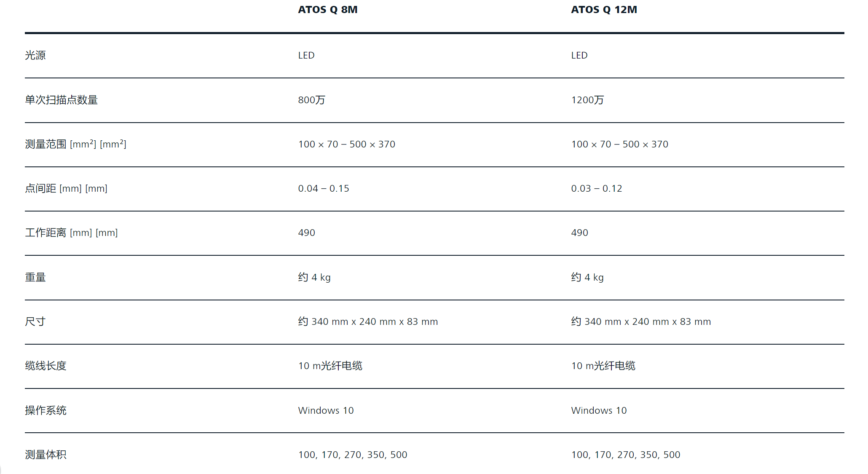This screenshot has width=868, height=474.
Task: Select the 1200万 value cell
Action: [587, 100]
